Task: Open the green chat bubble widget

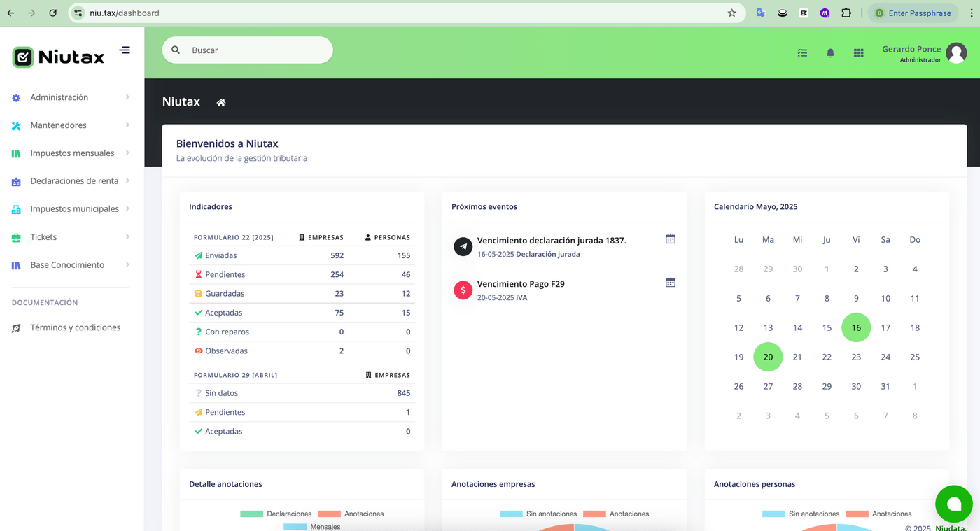Action: (x=954, y=504)
